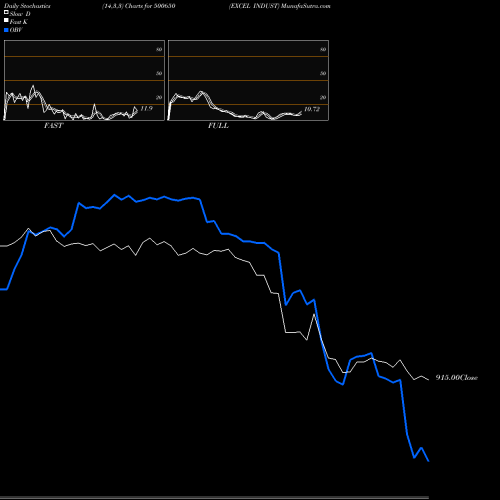
Task: Click the FULL stochastic chart panel
Action: click(248, 80)
